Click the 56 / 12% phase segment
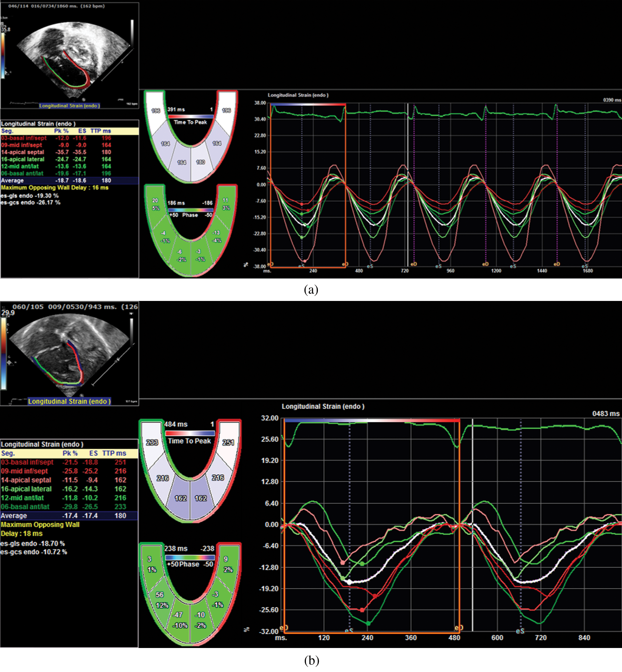This screenshot has height=672, width=622. point(161,600)
